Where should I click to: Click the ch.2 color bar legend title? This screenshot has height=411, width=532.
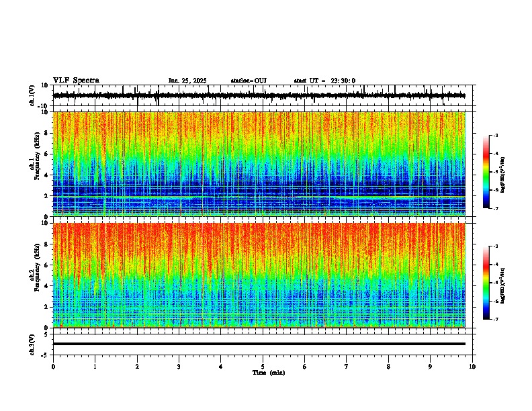502,285
